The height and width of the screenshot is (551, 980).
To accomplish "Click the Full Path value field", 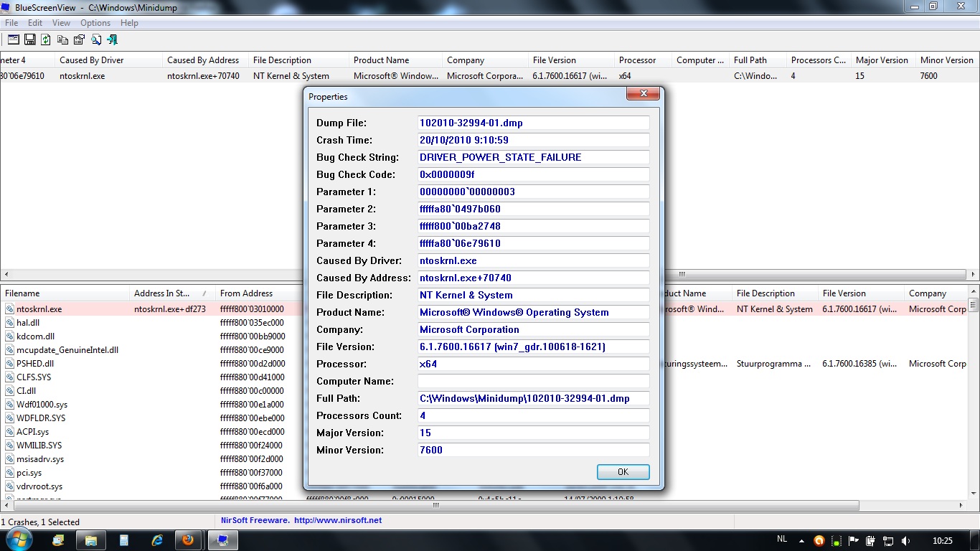I will click(534, 398).
